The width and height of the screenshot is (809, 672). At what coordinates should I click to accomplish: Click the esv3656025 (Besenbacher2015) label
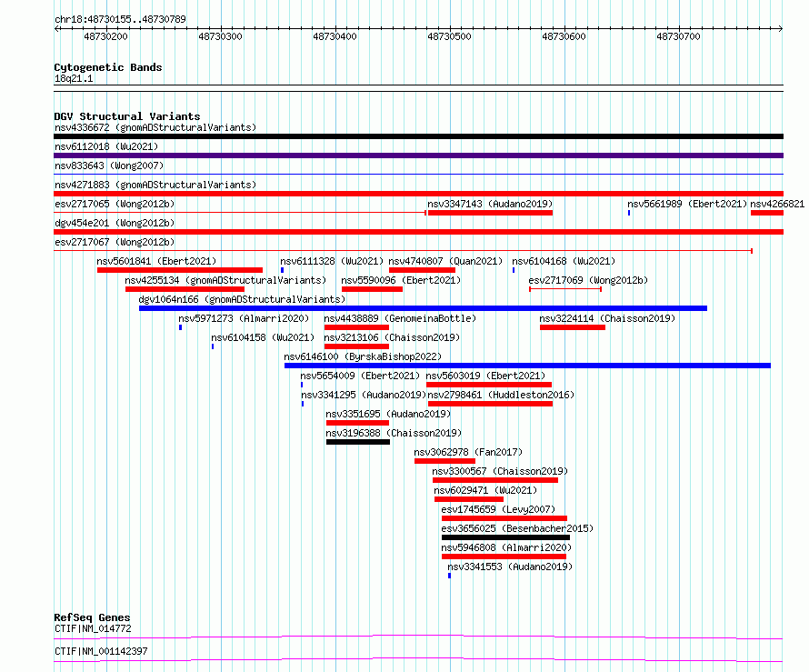517,528
